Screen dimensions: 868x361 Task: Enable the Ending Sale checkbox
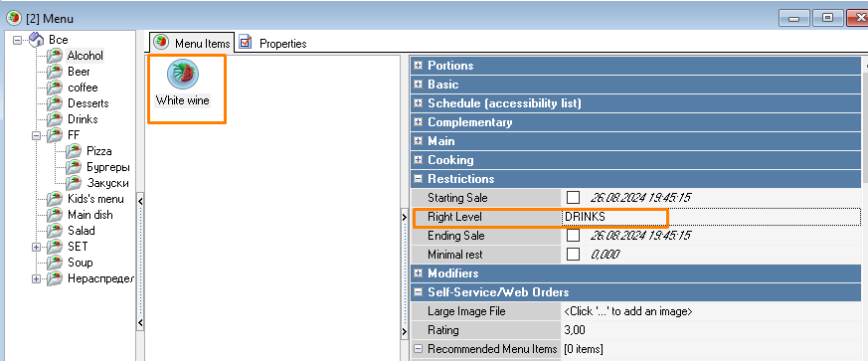[x=573, y=236]
